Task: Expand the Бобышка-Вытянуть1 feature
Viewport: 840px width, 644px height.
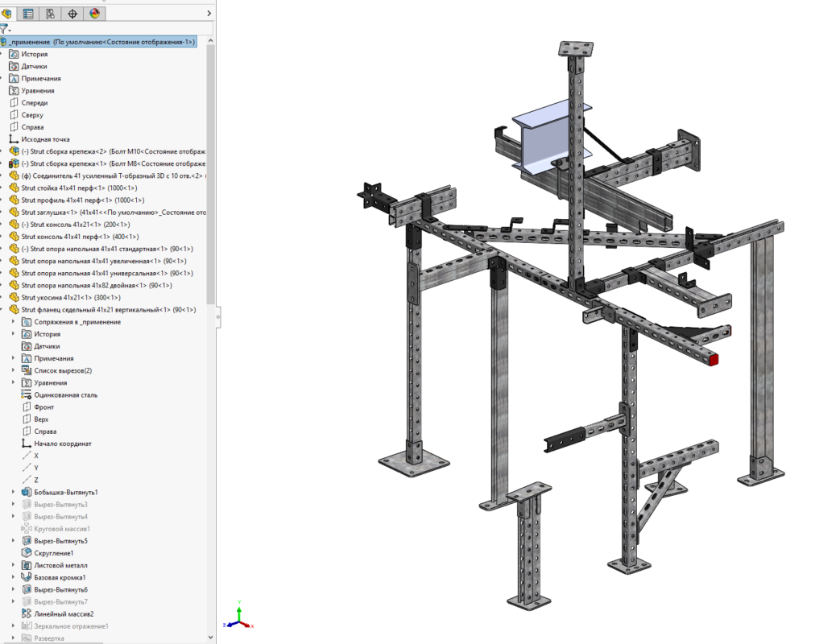Action: pyautogui.click(x=14, y=492)
